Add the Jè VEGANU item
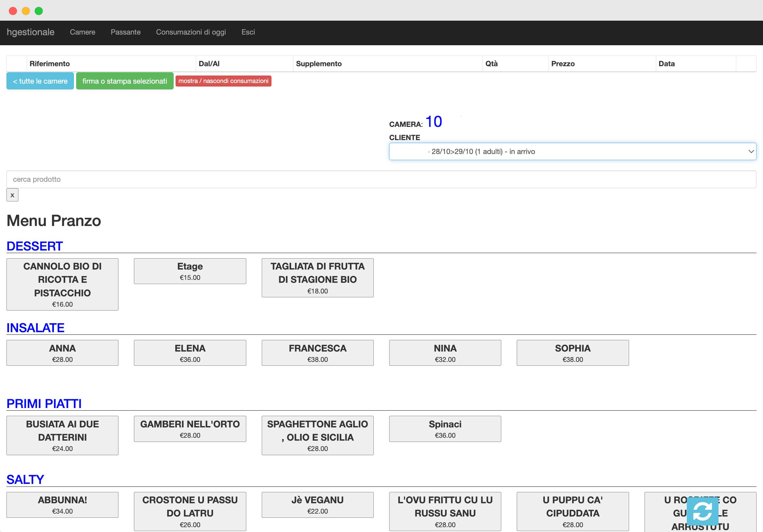The height and width of the screenshot is (532, 763). [318, 505]
